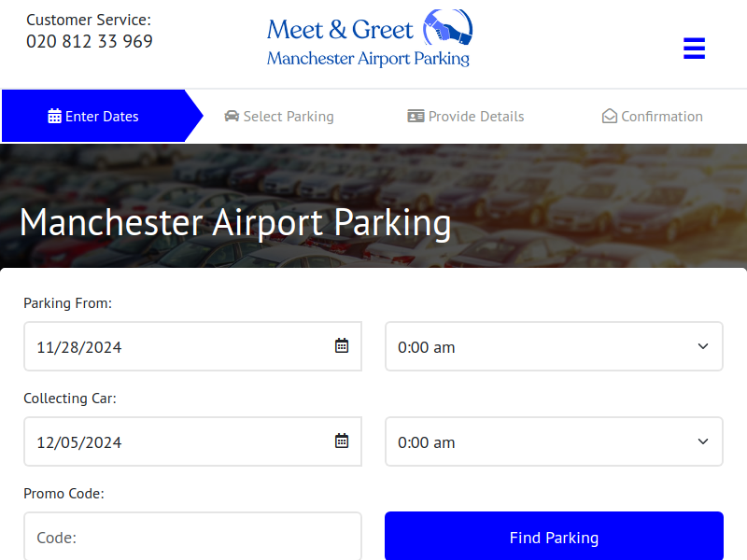Image resolution: width=747 pixels, height=560 pixels.
Task: Click the Promo Code input field
Action: [x=192, y=537]
